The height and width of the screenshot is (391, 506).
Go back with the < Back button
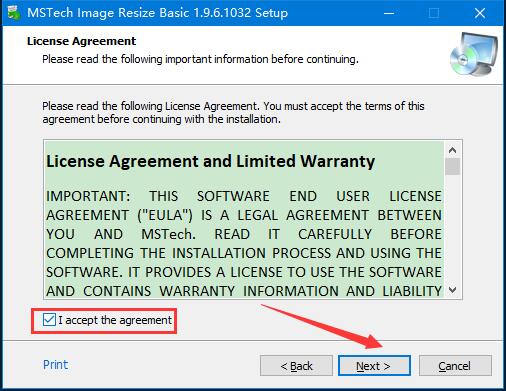click(296, 366)
